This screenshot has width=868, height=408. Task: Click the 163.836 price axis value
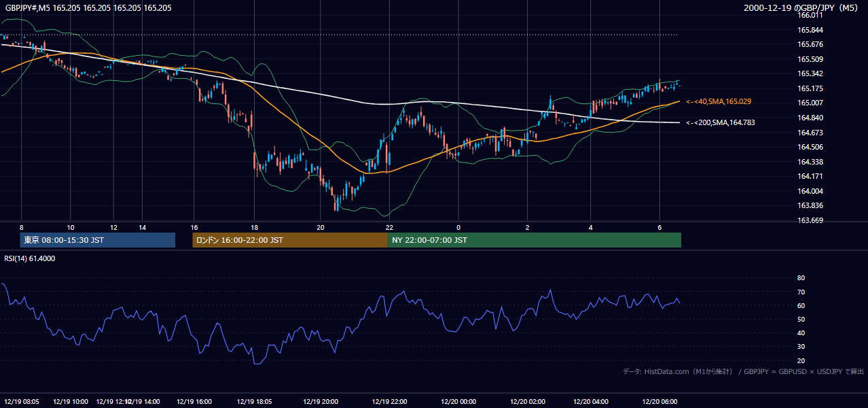click(810, 205)
